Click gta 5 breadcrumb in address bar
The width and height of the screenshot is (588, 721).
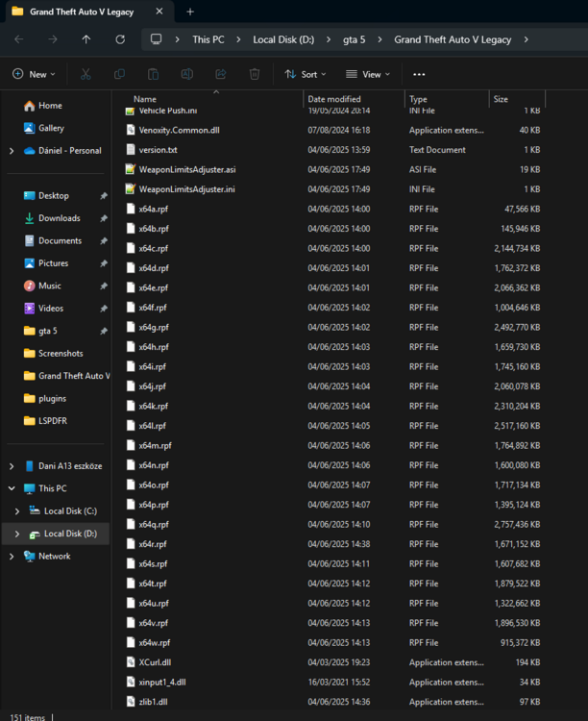pyautogui.click(x=354, y=39)
